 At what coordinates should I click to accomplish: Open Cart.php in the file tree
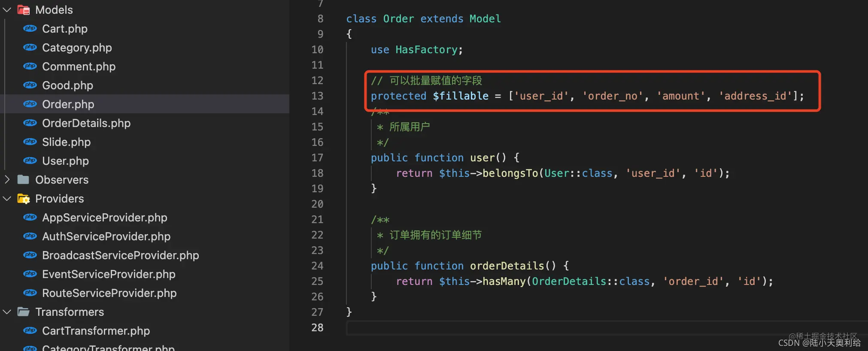pos(65,29)
